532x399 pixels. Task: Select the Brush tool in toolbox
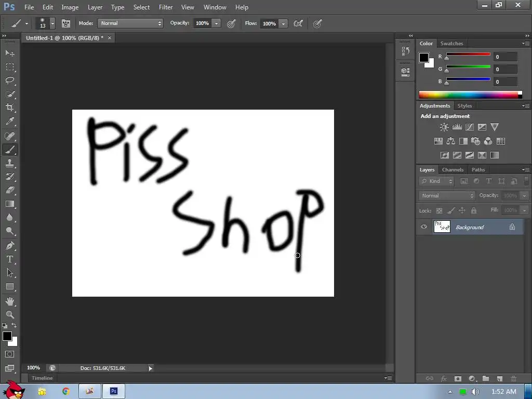(10, 150)
